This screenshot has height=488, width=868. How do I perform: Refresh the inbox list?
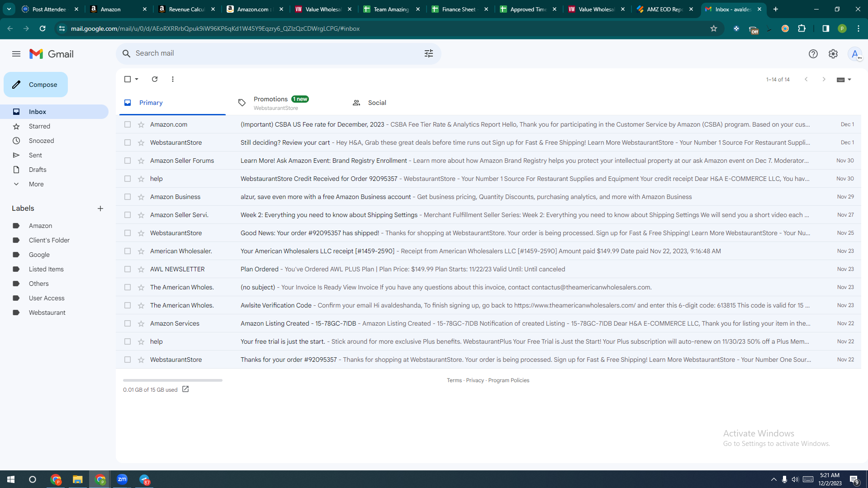(155, 79)
